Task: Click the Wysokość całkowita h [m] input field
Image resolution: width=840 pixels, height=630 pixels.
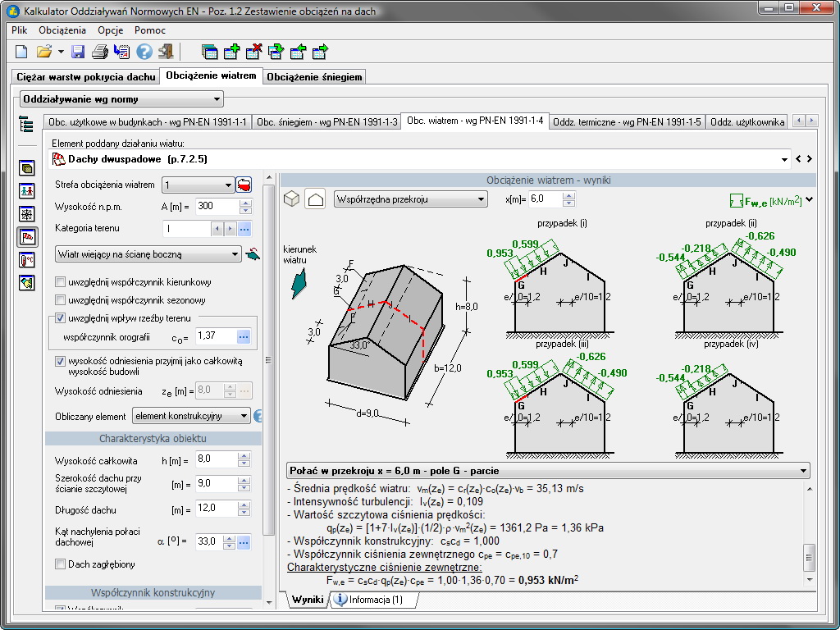Action: pos(217,459)
